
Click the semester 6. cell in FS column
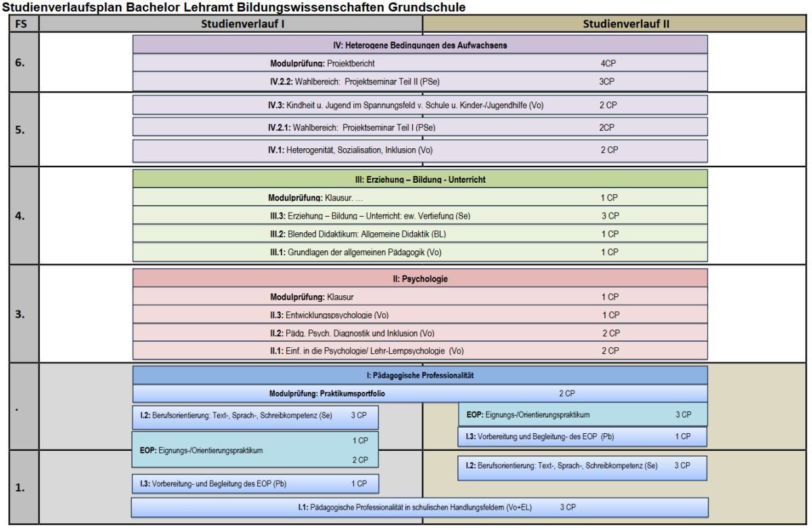click(20, 62)
